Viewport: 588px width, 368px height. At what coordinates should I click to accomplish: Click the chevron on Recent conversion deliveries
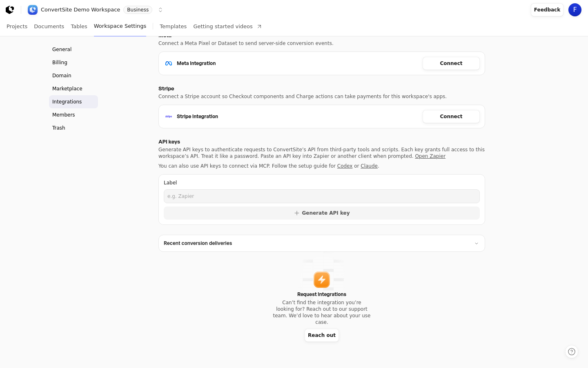pos(477,244)
